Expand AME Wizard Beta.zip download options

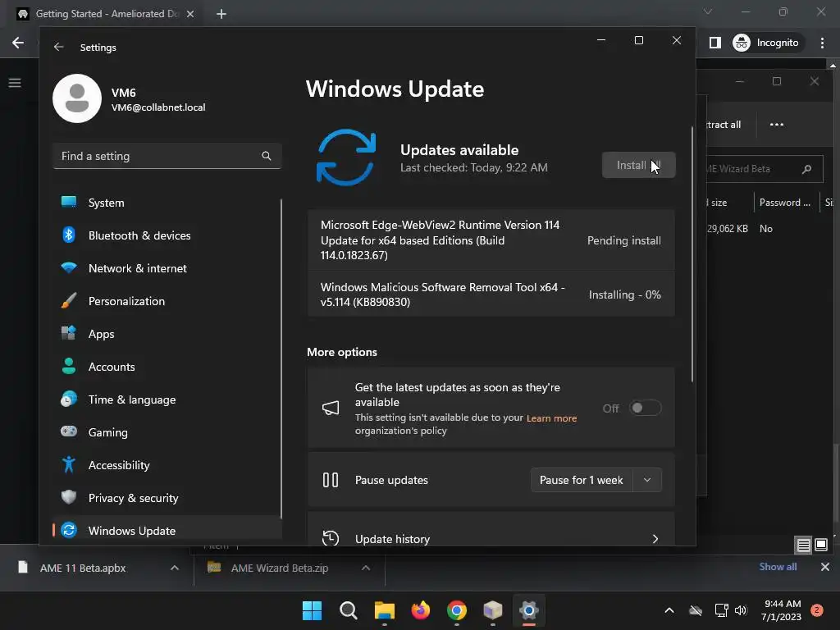point(366,568)
